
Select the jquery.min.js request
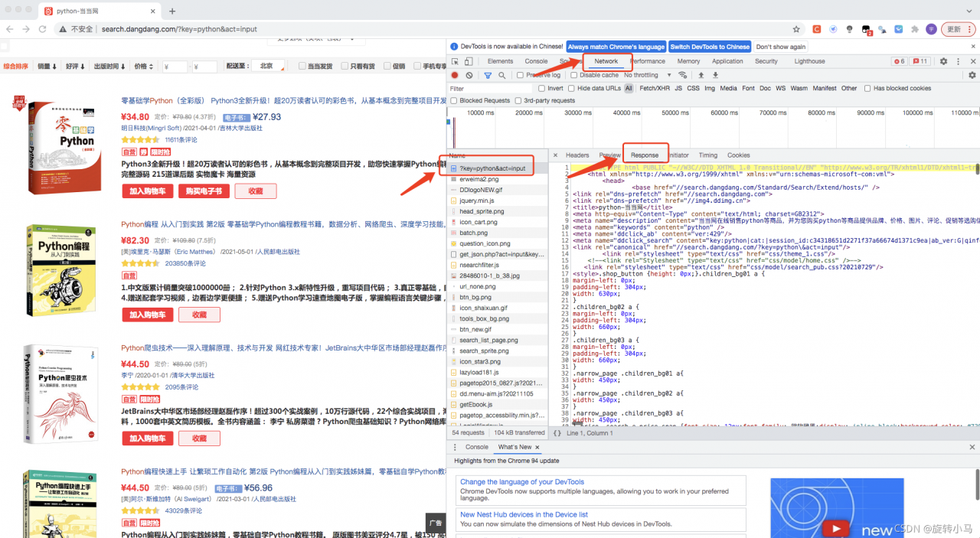pyautogui.click(x=498, y=201)
